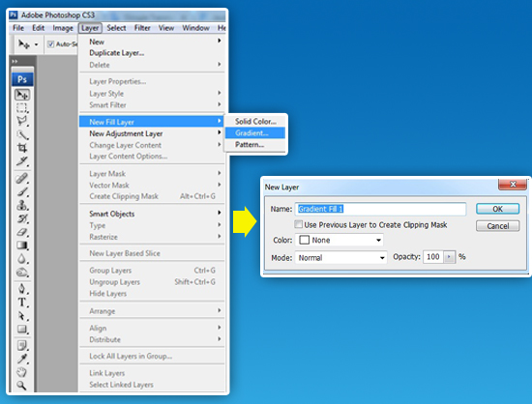Click the Layer menu
The width and height of the screenshot is (532, 404).
90,28
